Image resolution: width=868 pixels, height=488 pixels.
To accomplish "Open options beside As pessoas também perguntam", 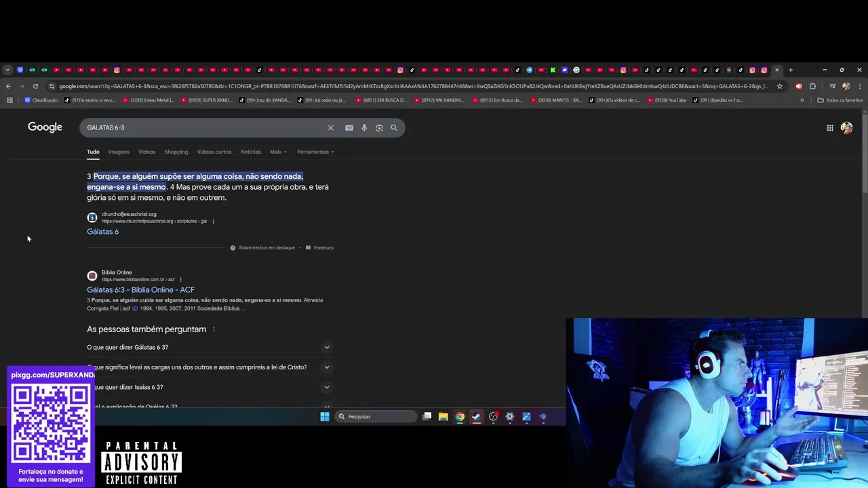I will click(x=214, y=329).
